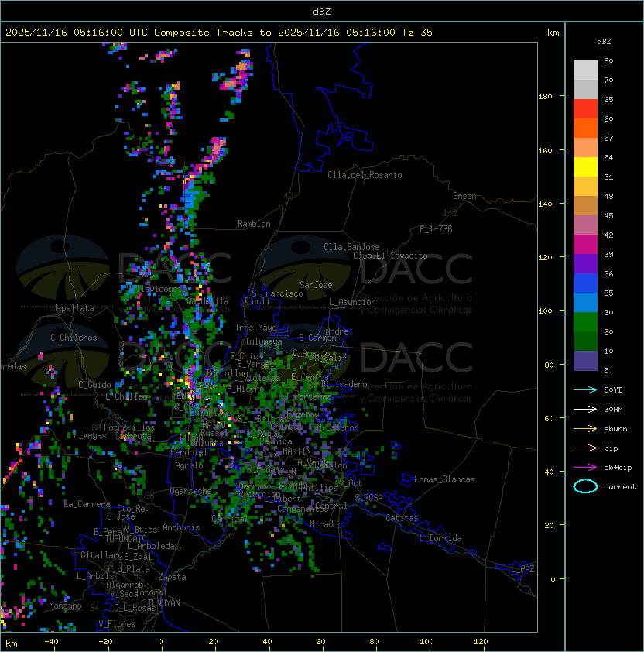Screen dimensions: 644x652
Task: Click the 'L_Asuncion' map label
Action: (x=352, y=302)
